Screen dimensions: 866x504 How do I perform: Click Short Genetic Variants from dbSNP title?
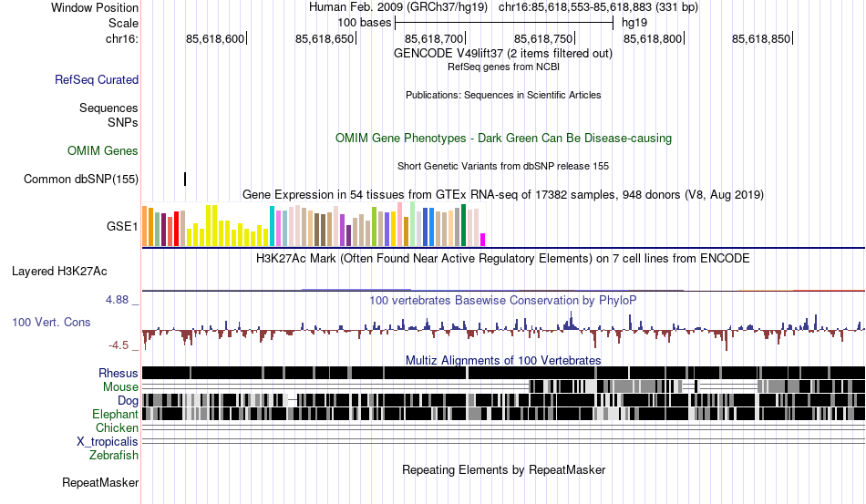pyautogui.click(x=503, y=166)
